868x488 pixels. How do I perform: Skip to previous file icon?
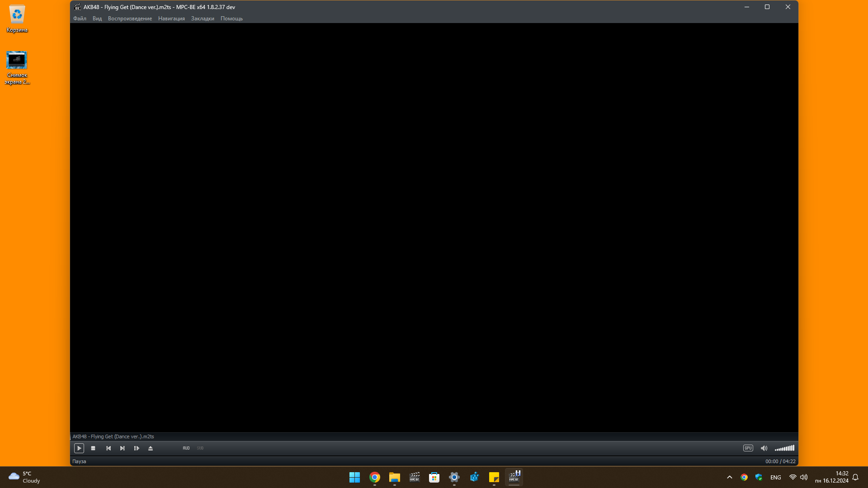108,448
